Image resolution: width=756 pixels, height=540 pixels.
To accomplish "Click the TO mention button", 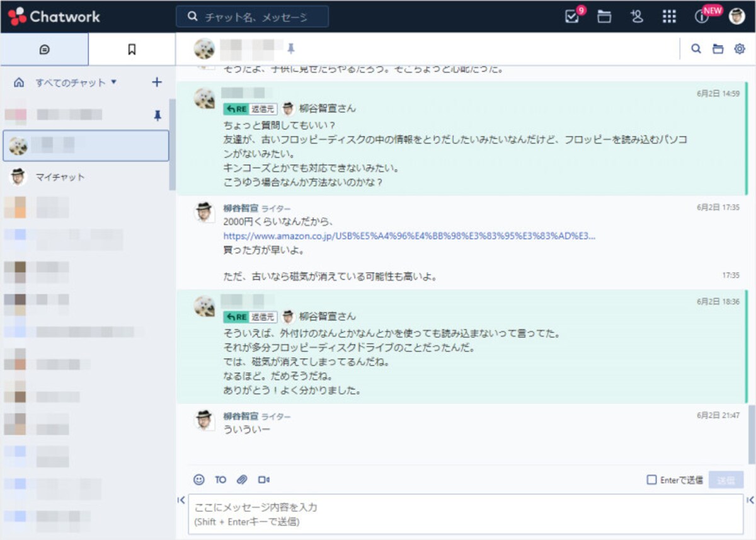I will [x=220, y=480].
